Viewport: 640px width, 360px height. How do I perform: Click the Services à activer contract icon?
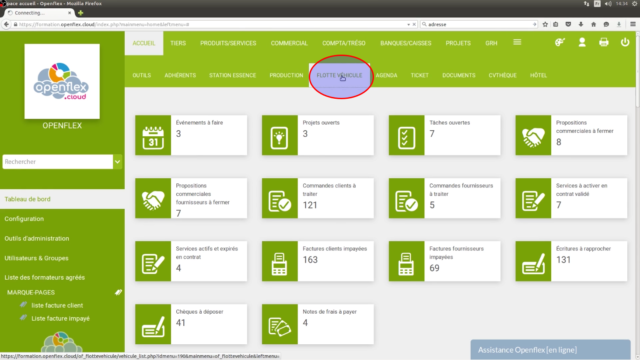533,198
